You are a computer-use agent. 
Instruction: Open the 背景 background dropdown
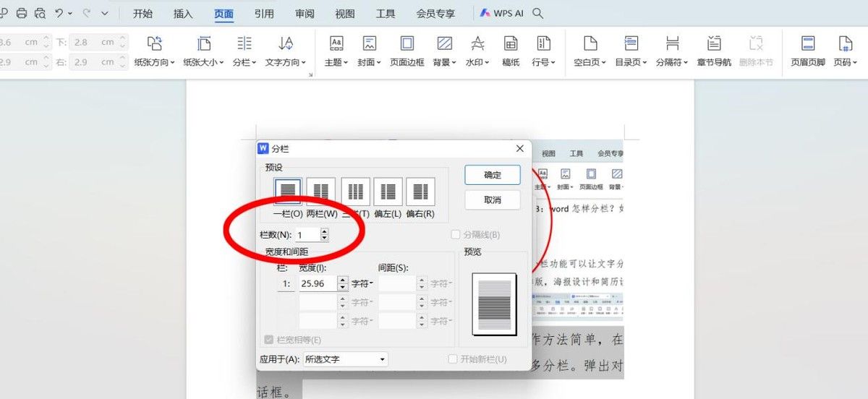tap(445, 52)
